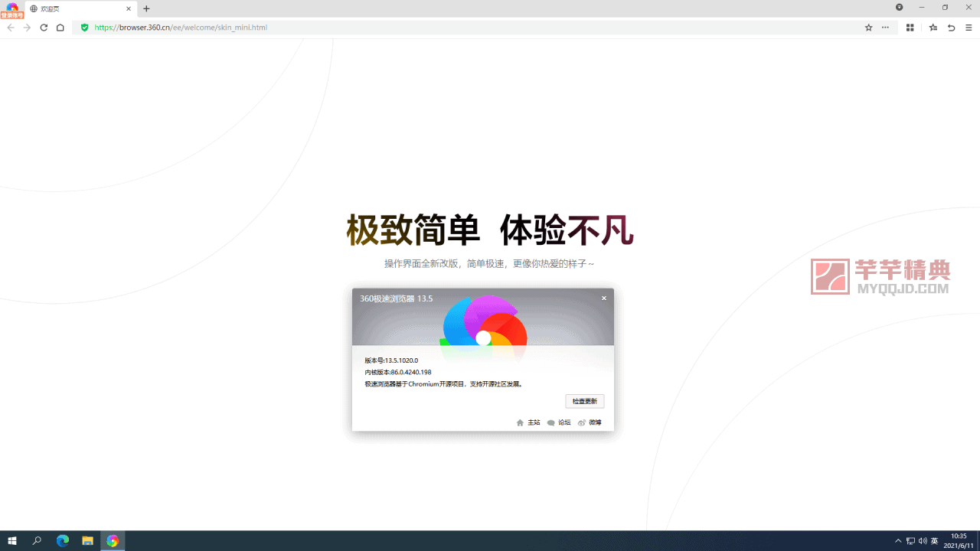
Task: Open volume control tray icon
Action: (x=923, y=541)
